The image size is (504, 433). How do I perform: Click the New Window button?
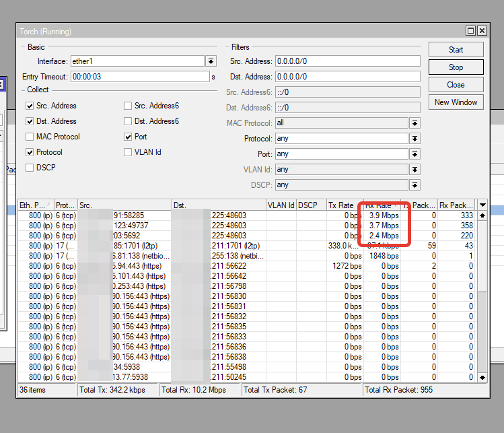(456, 102)
